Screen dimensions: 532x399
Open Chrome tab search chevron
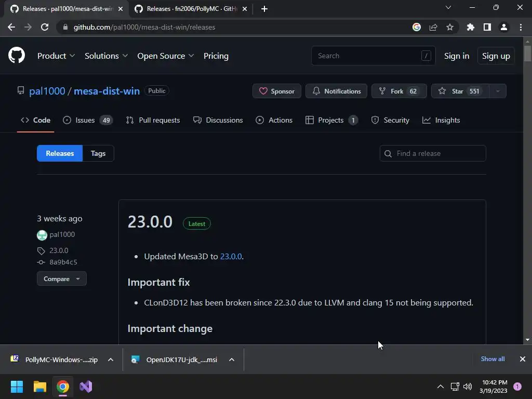448,7
